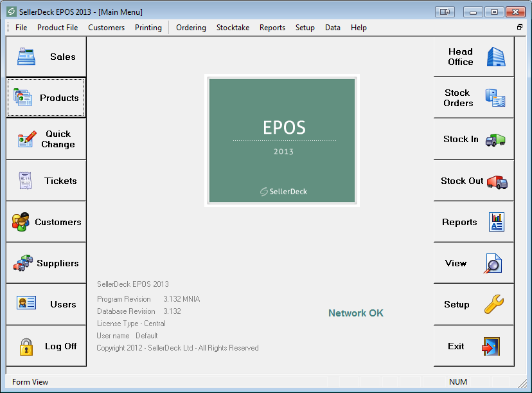Open Quick Change pencil icon
The width and height of the screenshot is (532, 393).
click(x=26, y=139)
